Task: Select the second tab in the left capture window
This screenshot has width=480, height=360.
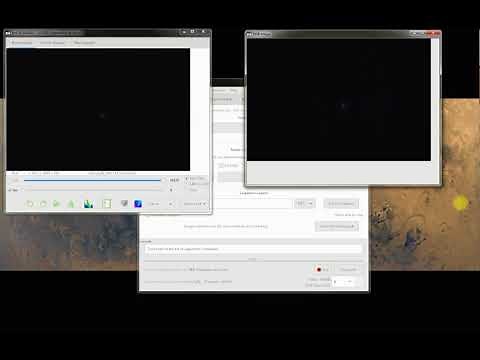Action: click(x=52, y=43)
